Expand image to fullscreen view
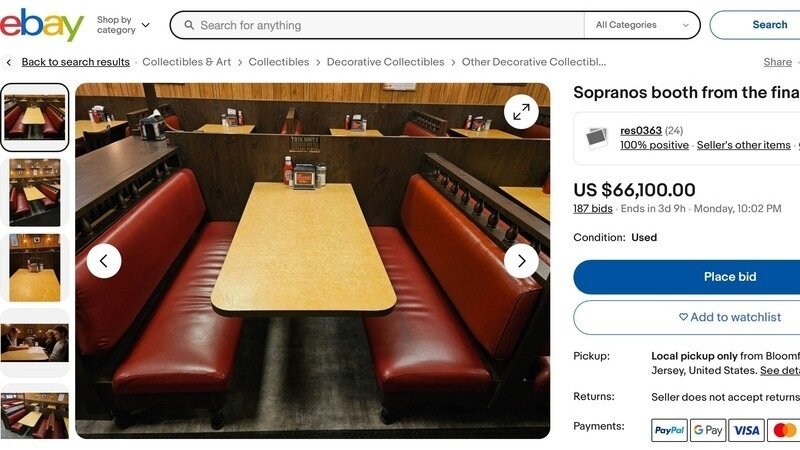The width and height of the screenshot is (800, 450). coord(521,112)
